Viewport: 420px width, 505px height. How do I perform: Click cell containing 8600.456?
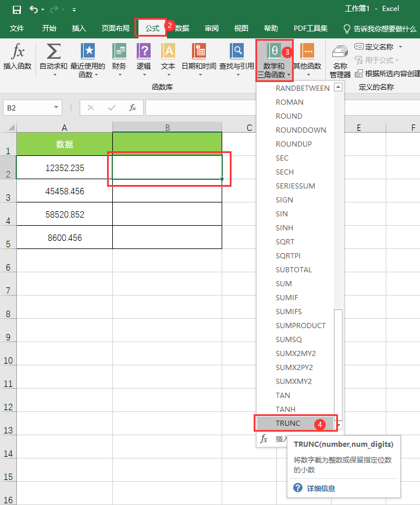pos(65,237)
